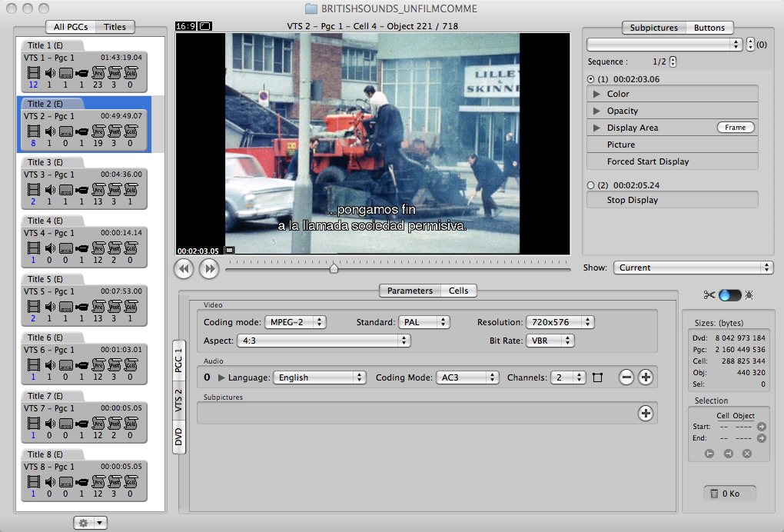Click the speaker audio icon in Title 3
Viewport: 784px width, 532px height.
click(50, 189)
